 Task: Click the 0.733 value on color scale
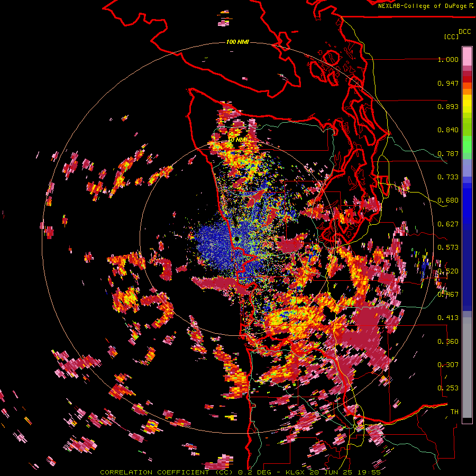coord(448,177)
